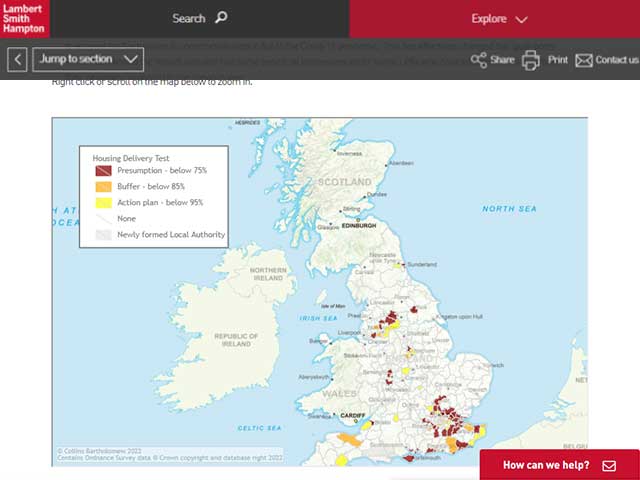Click the Collins Bartholomew copyright text
The width and height of the screenshot is (640, 480).
[x=99, y=451]
